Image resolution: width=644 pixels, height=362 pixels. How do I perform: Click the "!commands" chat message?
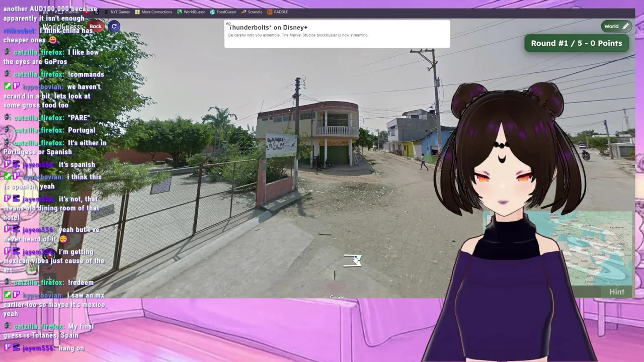pos(86,74)
